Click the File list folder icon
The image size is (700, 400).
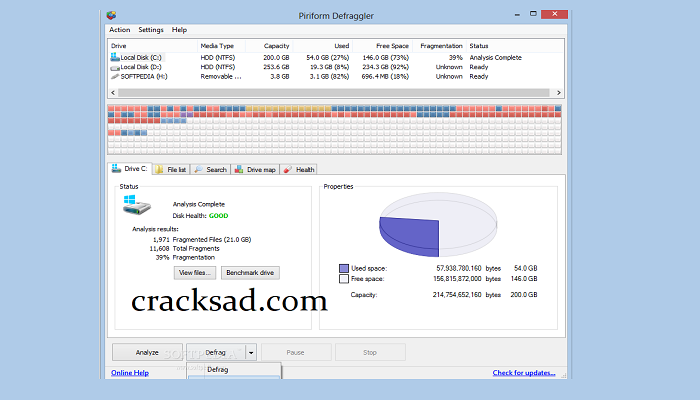[x=159, y=170]
